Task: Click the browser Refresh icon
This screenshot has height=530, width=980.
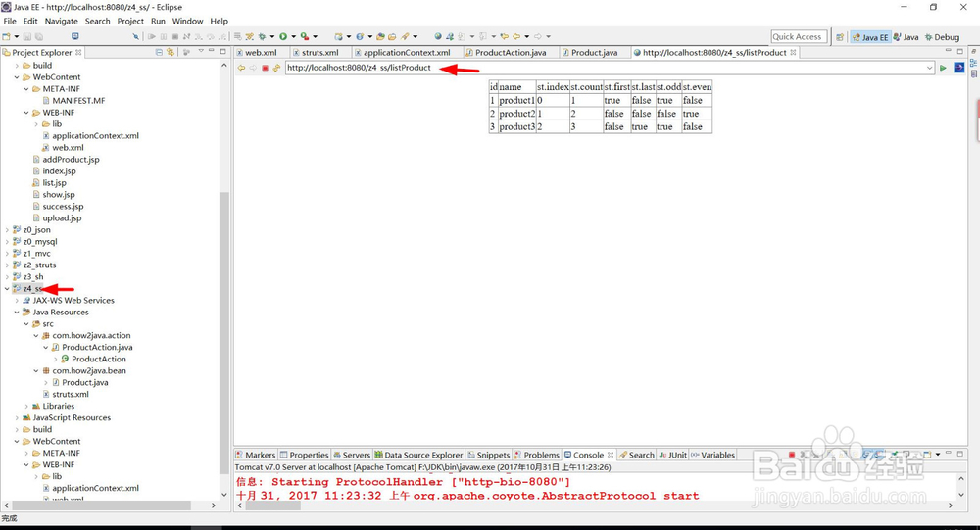Action: pyautogui.click(x=276, y=68)
